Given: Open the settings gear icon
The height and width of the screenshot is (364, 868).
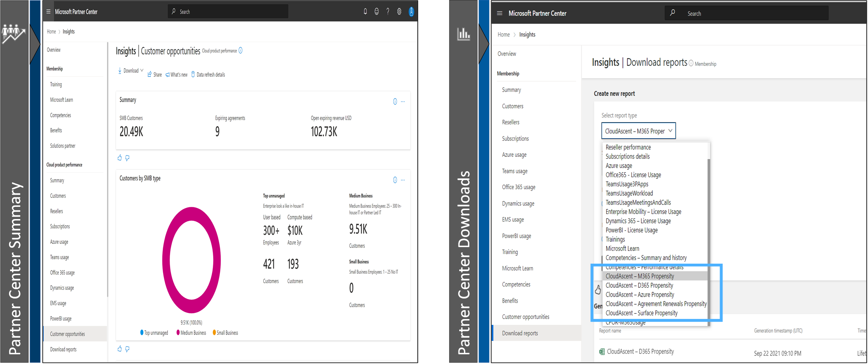Looking at the screenshot, I should [x=399, y=12].
